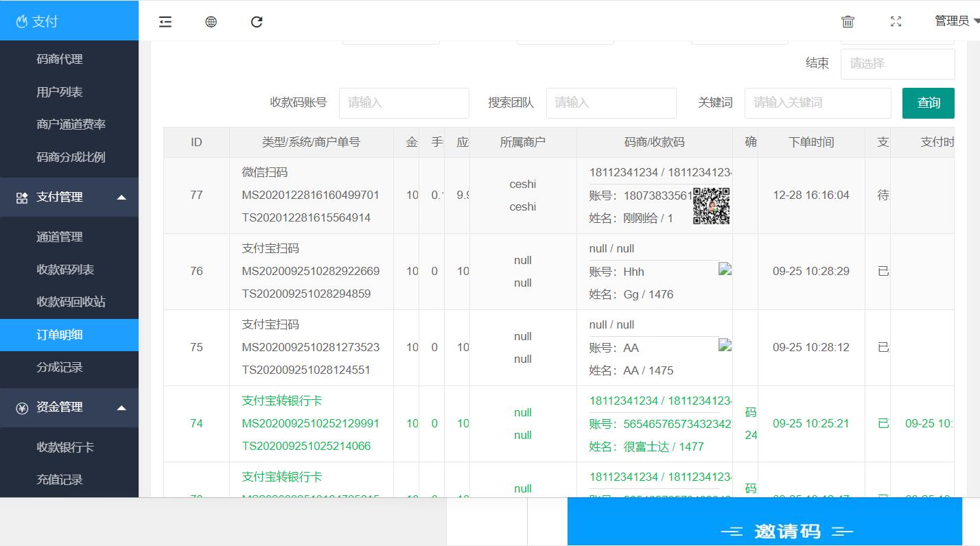Click the 关键词 keyword input field
980x546 pixels.
pos(817,103)
